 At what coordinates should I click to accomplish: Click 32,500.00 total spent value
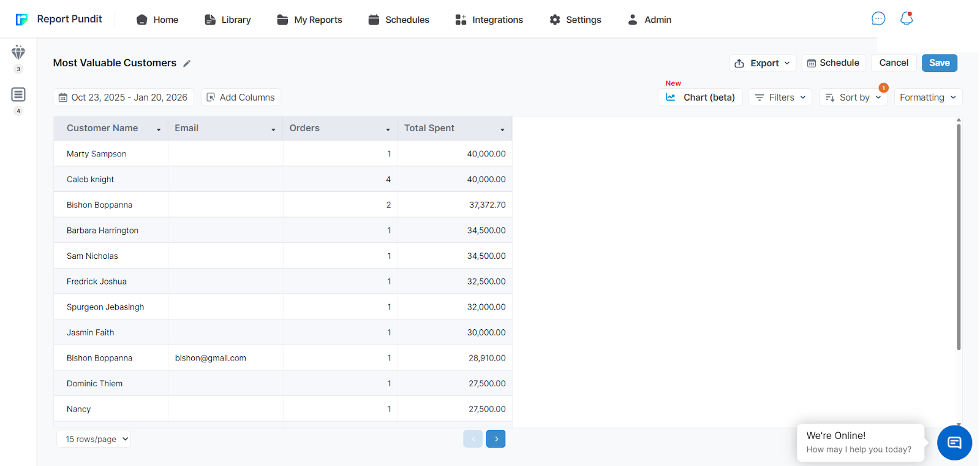(486, 281)
